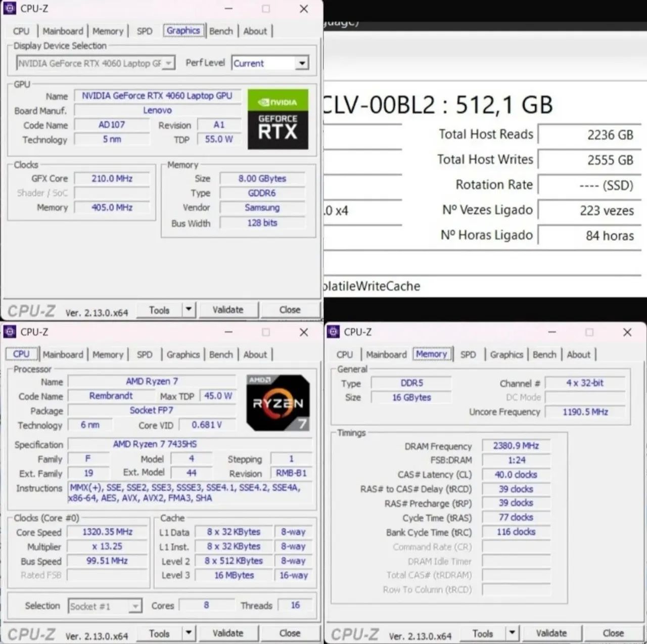
Task: Click Bus Width 128 bits value
Action: 262,223
